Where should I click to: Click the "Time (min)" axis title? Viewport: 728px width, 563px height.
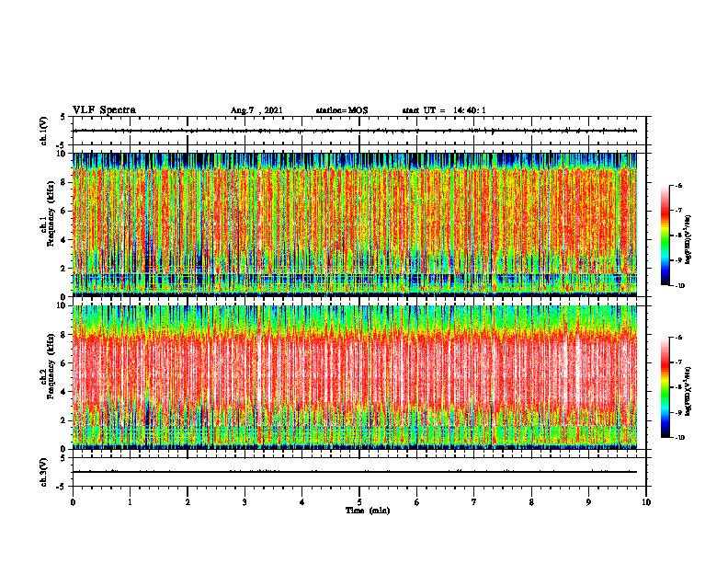[368, 511]
